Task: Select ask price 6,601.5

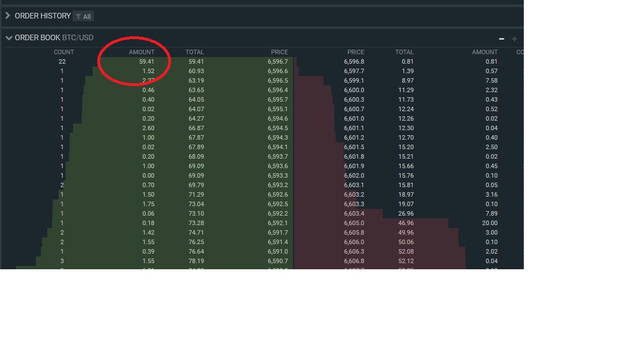Action: click(x=354, y=147)
